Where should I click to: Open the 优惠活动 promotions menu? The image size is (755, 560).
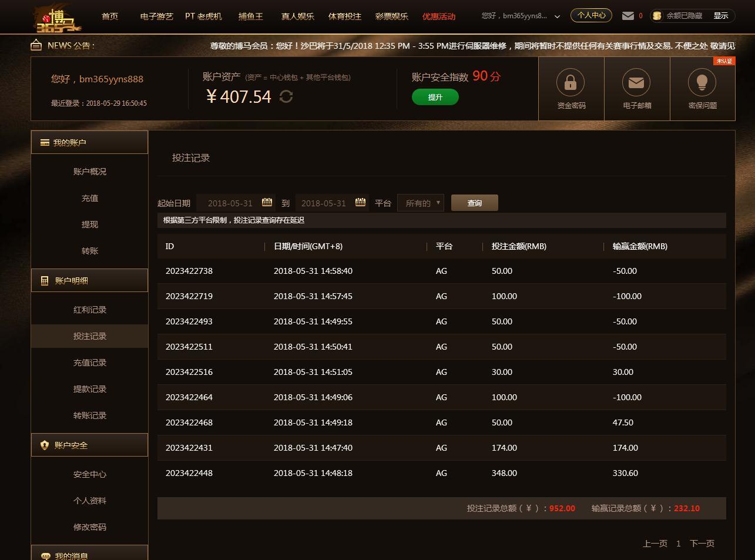click(x=439, y=16)
